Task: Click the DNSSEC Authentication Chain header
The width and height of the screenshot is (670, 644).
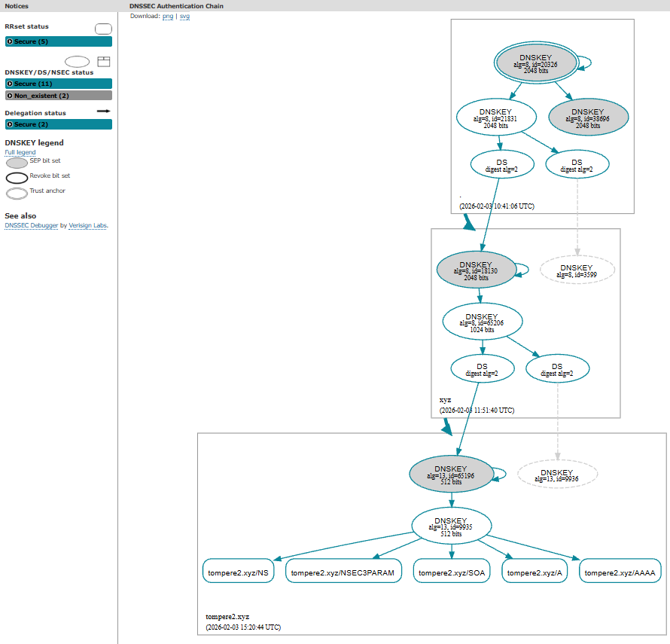Action: point(176,5)
